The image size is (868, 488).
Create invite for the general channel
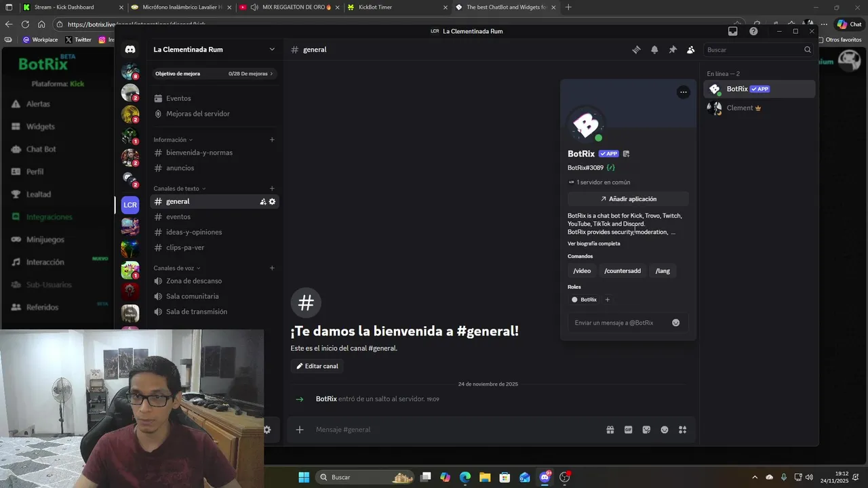pyautogui.click(x=263, y=201)
